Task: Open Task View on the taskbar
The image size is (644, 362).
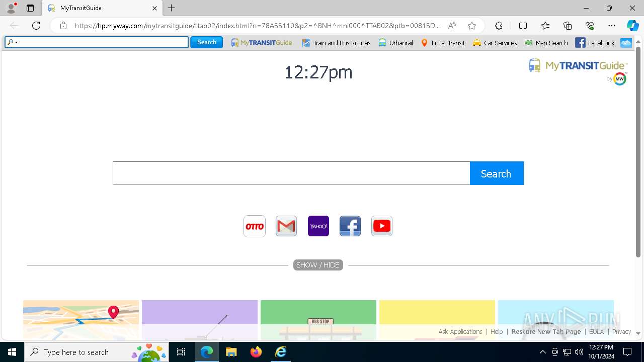Action: [x=181, y=352]
